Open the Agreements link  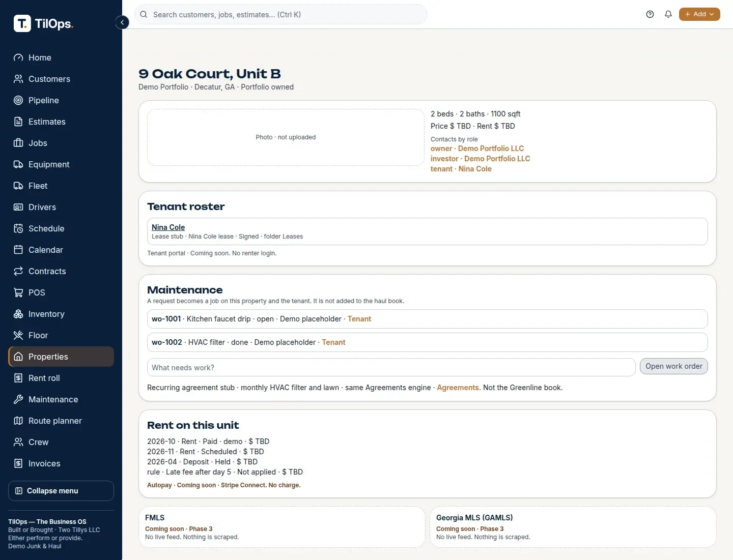pyautogui.click(x=458, y=388)
